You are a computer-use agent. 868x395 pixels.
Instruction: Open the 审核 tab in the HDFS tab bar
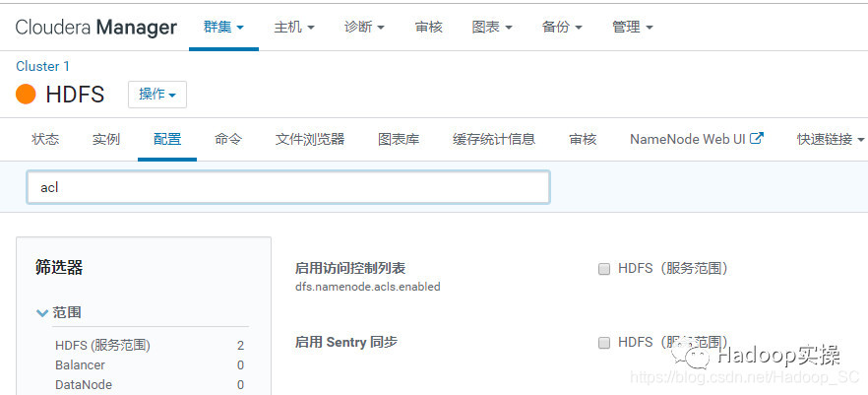pos(583,139)
